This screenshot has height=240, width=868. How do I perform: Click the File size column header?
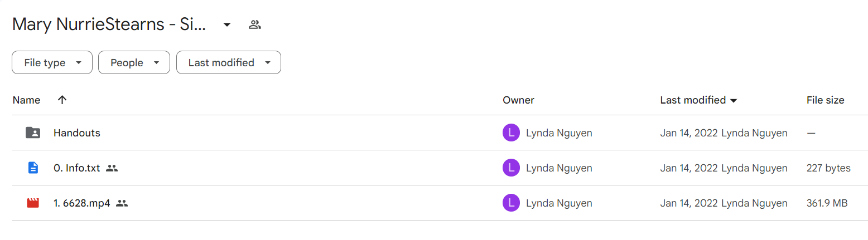825,100
